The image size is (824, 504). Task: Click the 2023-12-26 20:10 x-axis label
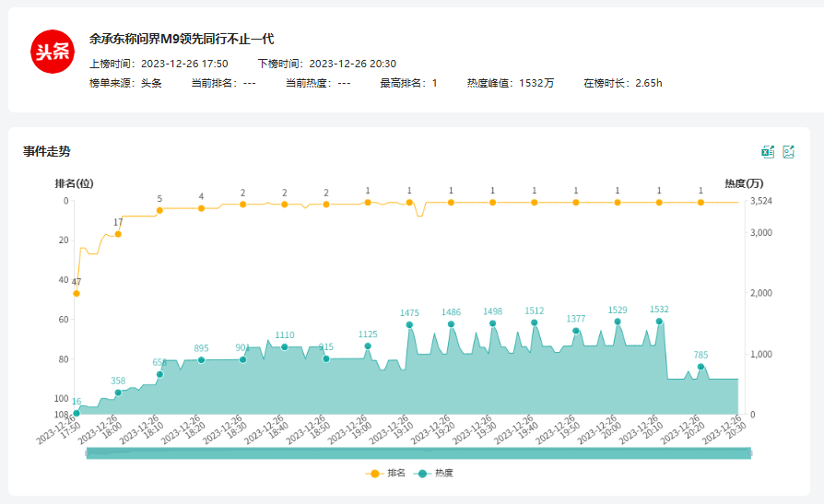click(x=642, y=429)
